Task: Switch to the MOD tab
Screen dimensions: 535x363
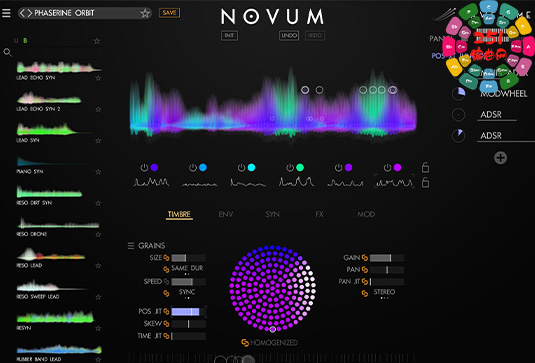Action: tap(366, 214)
